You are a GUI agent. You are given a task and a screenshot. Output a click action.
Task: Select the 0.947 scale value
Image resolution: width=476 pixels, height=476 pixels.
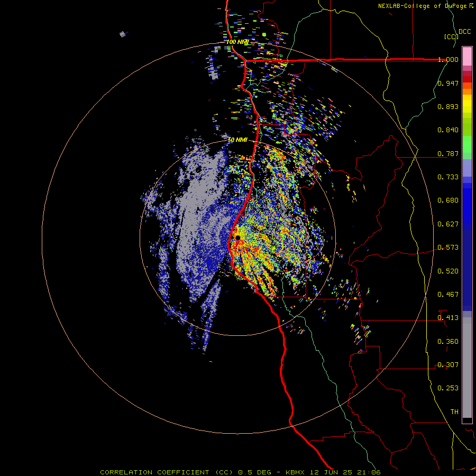(x=448, y=83)
